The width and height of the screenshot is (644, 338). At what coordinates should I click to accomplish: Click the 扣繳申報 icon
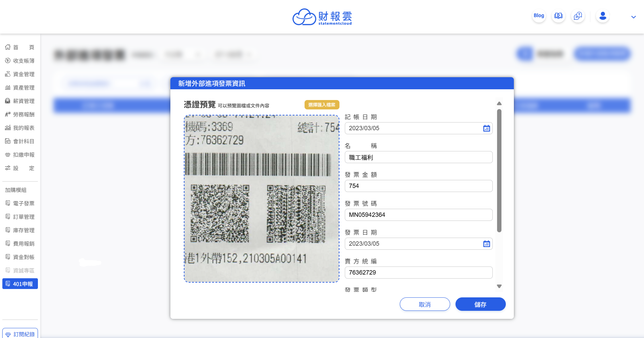coord(8,155)
